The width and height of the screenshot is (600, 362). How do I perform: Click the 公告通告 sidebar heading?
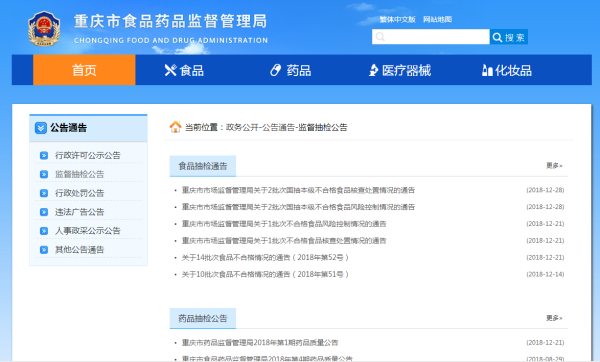[x=68, y=128]
